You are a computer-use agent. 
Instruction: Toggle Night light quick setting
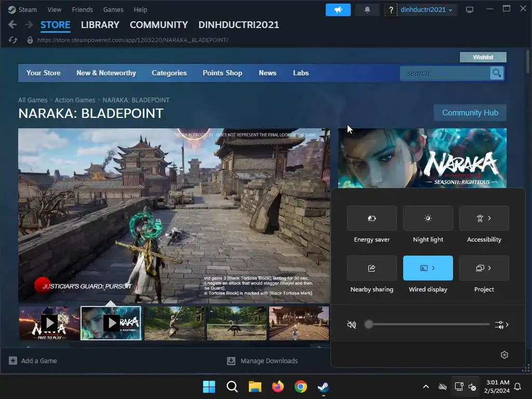click(428, 218)
